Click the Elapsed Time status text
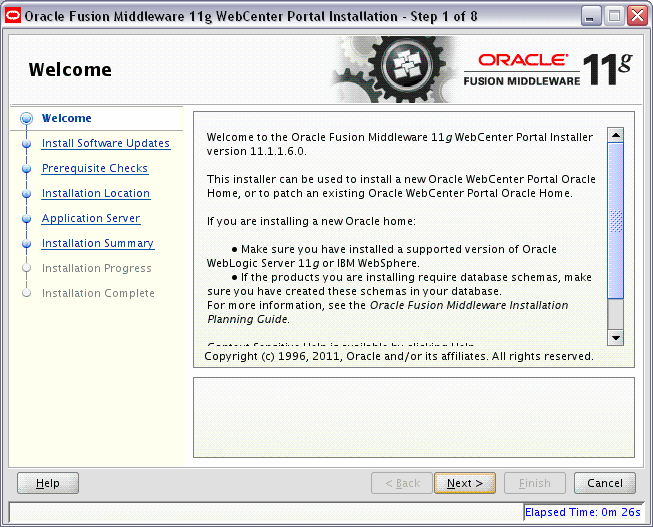 pos(583,512)
